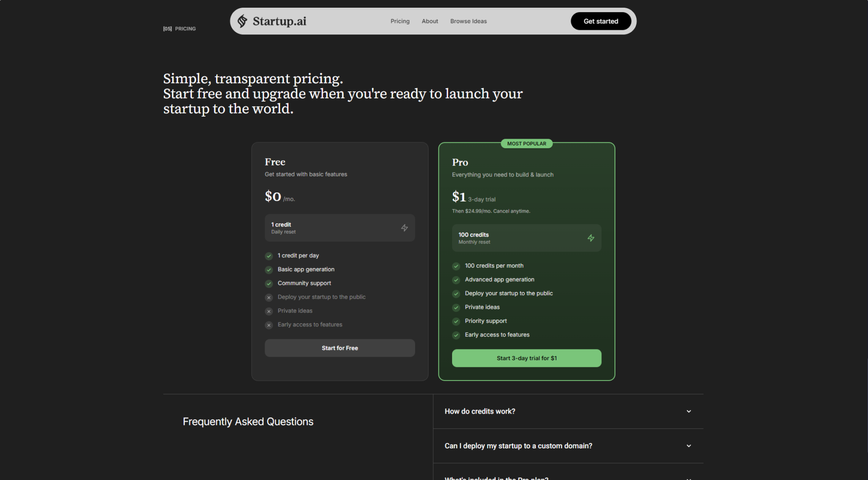Click the green lightning bolt in 100 credits box

590,238
